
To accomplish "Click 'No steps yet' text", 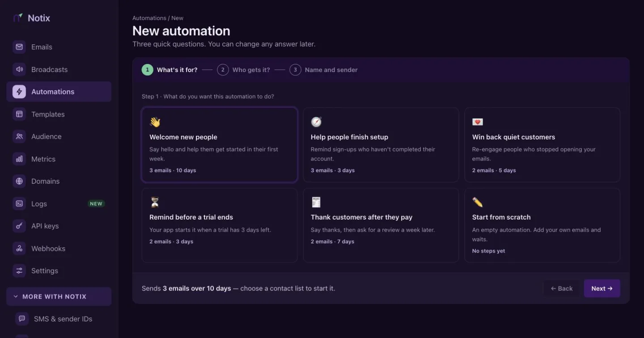I will coord(489,251).
